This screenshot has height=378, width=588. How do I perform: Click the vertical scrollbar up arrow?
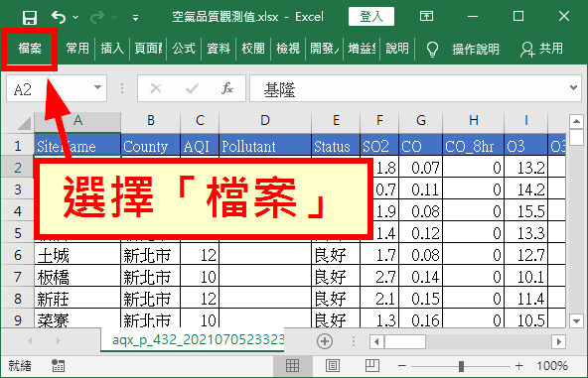576,121
